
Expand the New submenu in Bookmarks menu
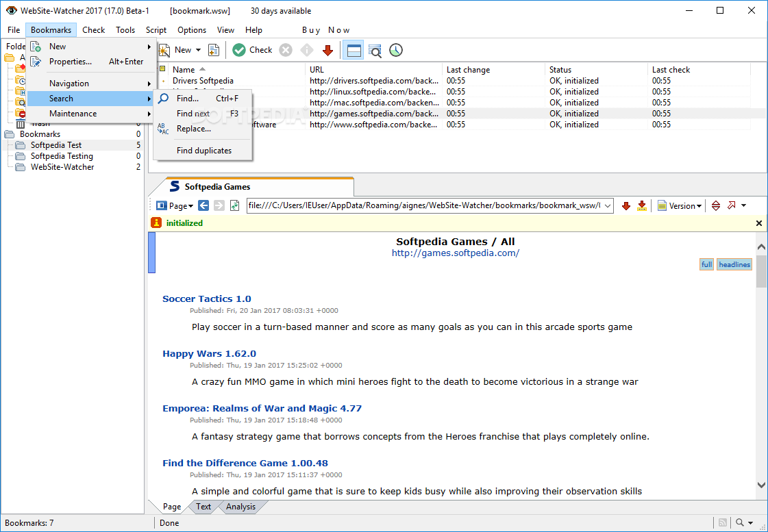(91, 47)
